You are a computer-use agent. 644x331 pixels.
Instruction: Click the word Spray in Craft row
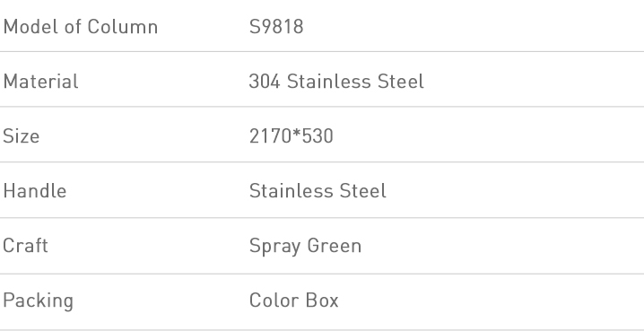pyautogui.click(x=274, y=247)
